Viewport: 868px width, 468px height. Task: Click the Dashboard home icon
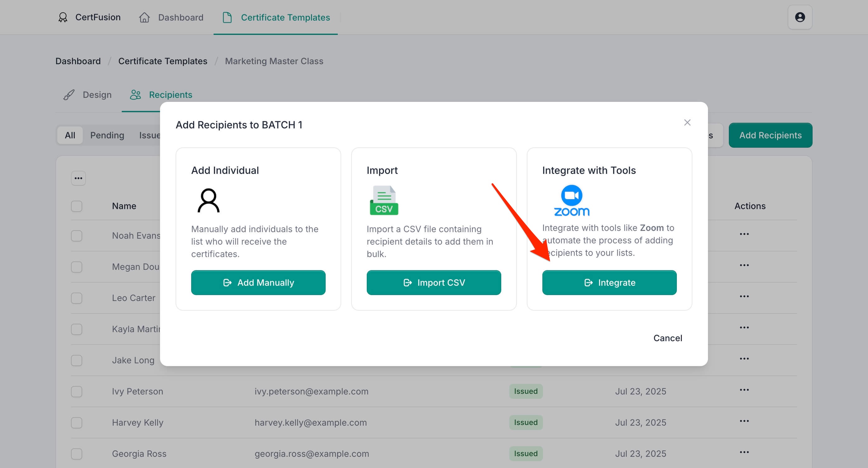[144, 17]
